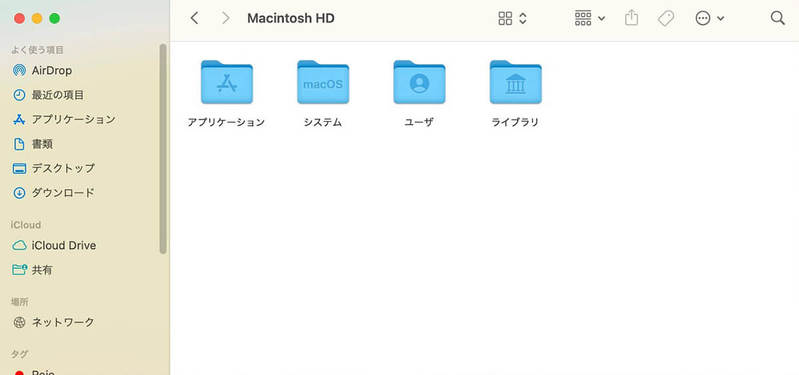Go back with the left chevron
799x375 pixels.
[194, 18]
